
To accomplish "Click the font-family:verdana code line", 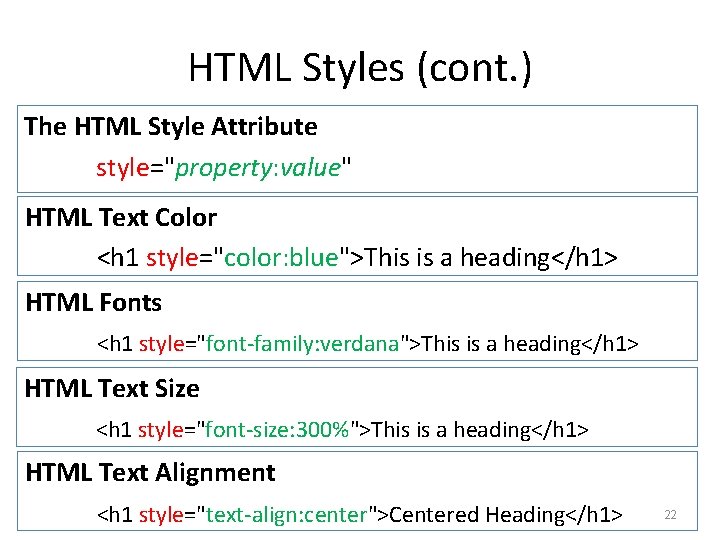I will [x=368, y=344].
